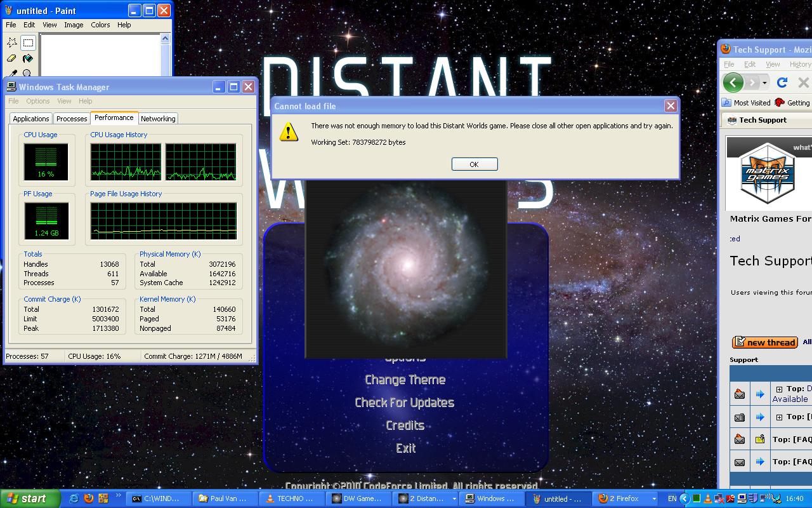
Task: Click the Matrix Games logo
Action: (x=767, y=173)
